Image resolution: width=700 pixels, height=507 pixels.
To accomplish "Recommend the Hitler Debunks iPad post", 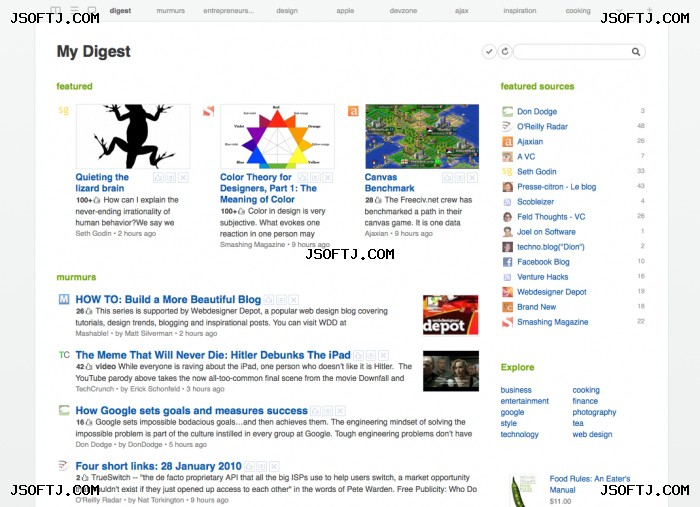I will [x=358, y=356].
